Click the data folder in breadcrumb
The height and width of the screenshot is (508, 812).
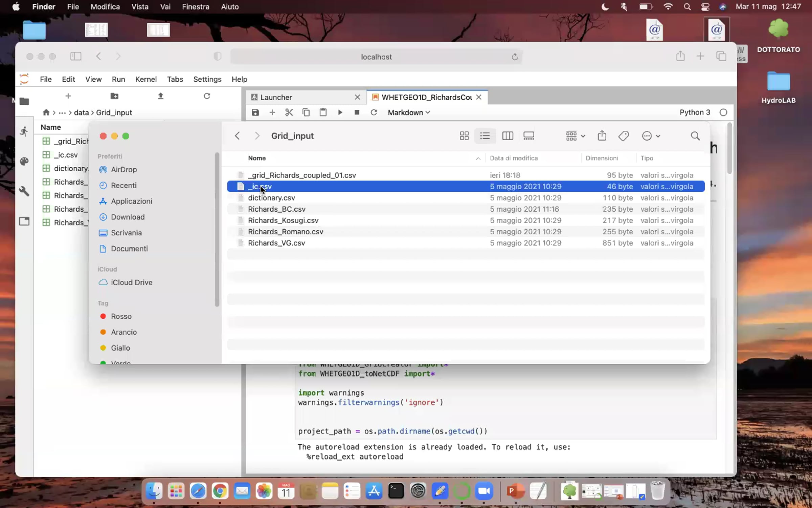(x=81, y=112)
